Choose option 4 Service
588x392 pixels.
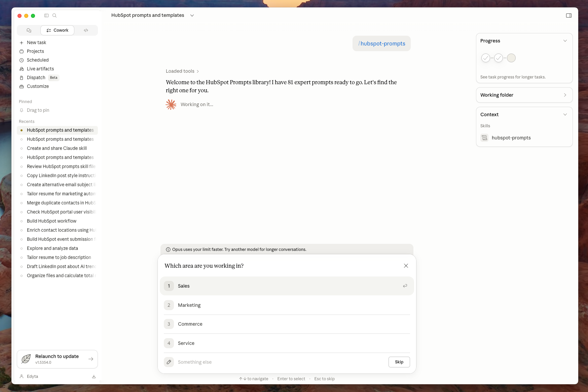tap(287, 343)
